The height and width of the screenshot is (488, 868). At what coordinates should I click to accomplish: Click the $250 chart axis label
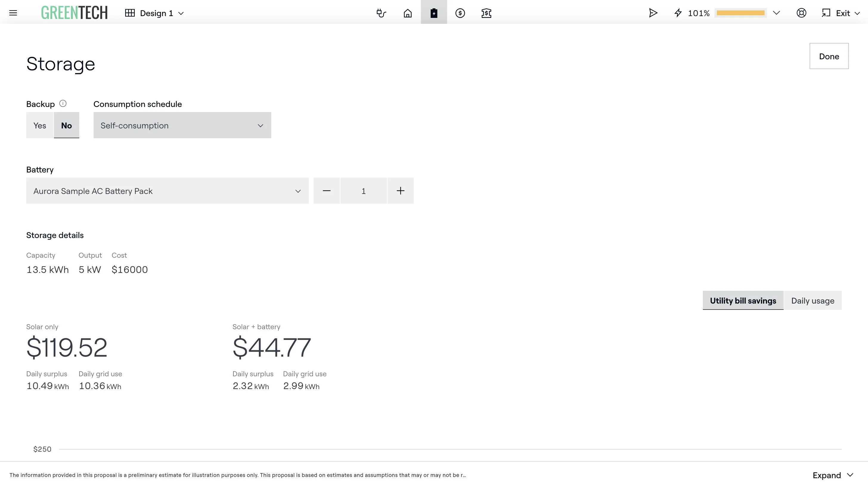point(42,449)
